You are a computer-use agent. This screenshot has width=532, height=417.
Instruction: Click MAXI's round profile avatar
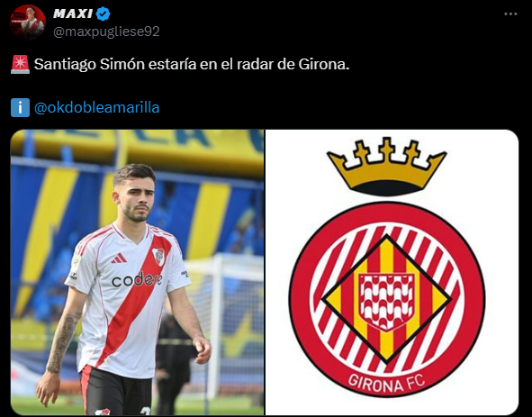pyautogui.click(x=28, y=23)
